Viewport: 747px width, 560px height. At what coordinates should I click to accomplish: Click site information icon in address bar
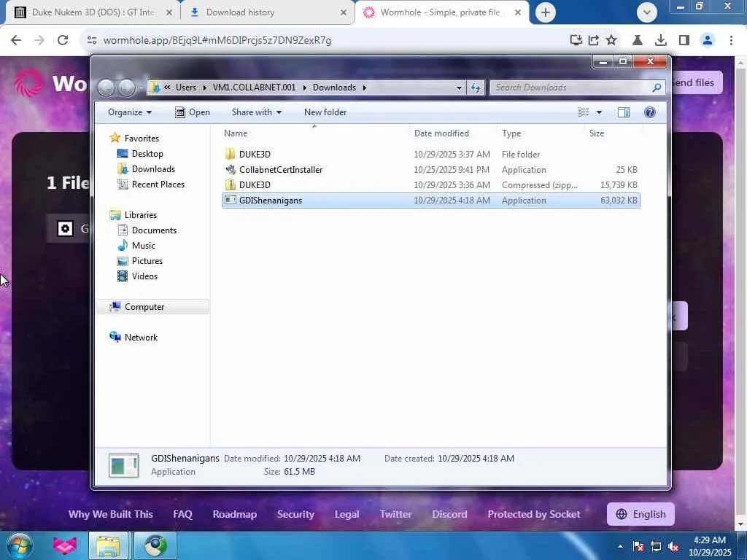(92, 41)
